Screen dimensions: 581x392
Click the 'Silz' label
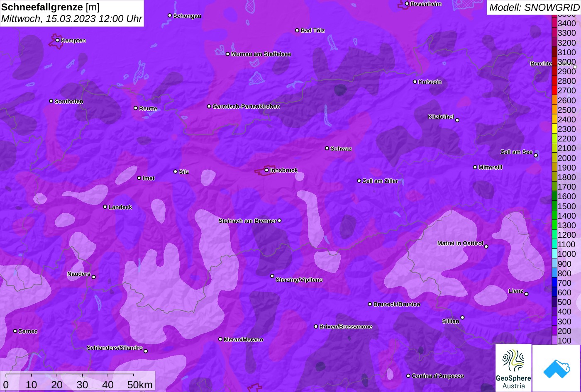pyautogui.click(x=184, y=172)
